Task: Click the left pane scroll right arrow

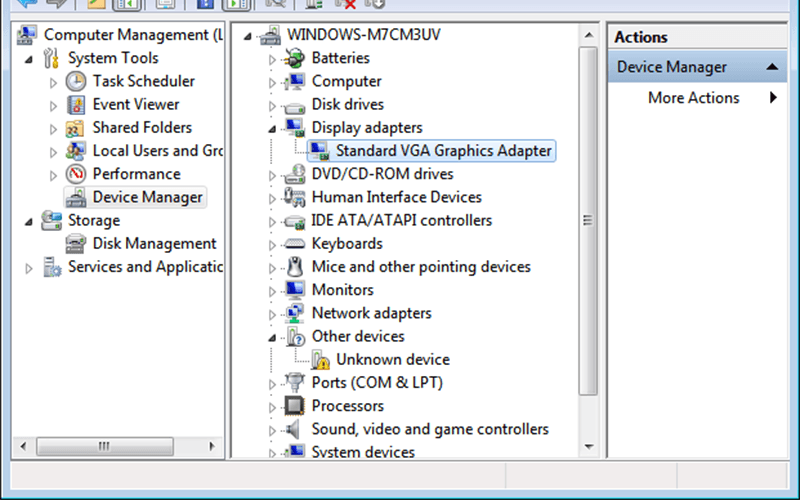Action: (212, 447)
